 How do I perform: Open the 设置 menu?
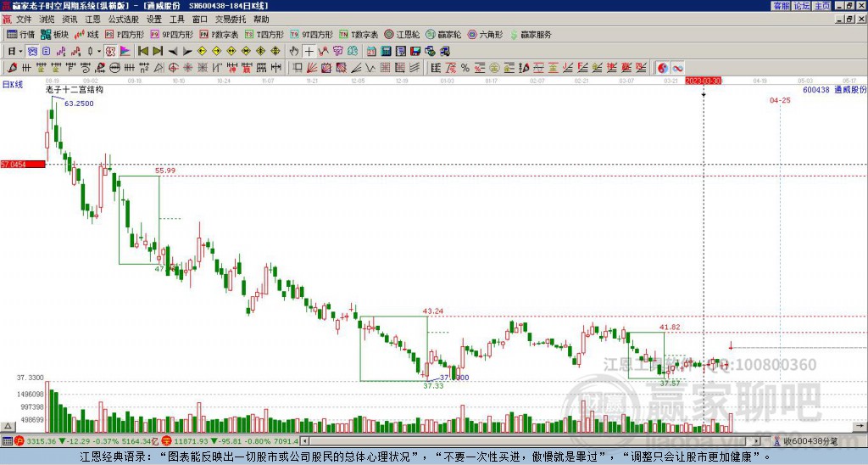coord(154,20)
